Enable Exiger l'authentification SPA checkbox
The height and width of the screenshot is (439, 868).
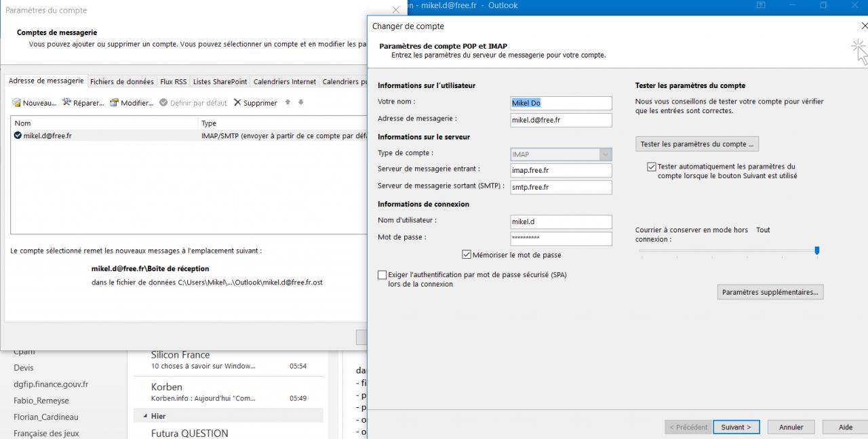click(x=382, y=275)
